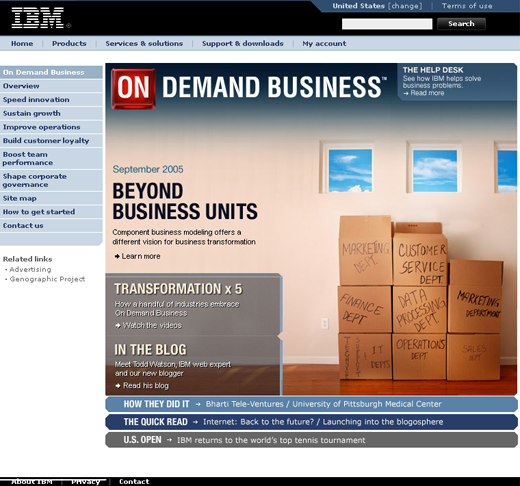Image resolution: width=520 pixels, height=486 pixels.
Task: Click September 2005 date text
Action: click(x=148, y=169)
